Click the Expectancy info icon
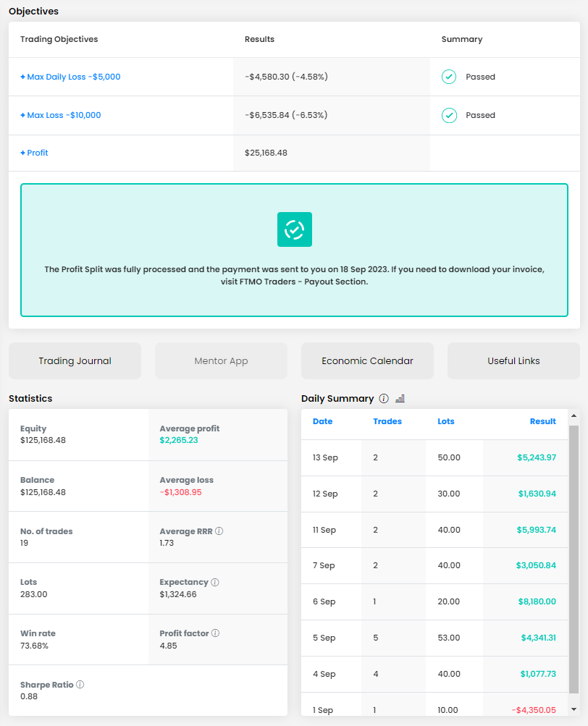This screenshot has width=588, height=726. point(215,582)
